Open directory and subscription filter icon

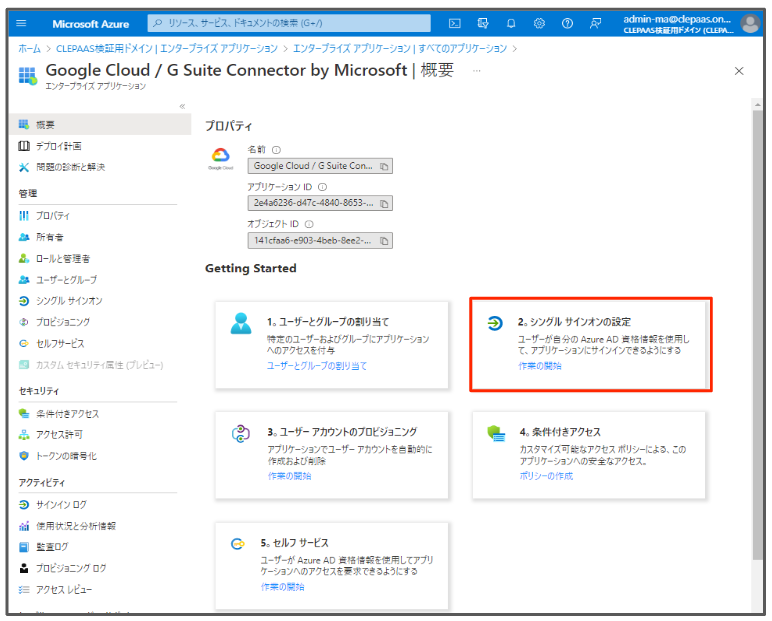point(483,23)
